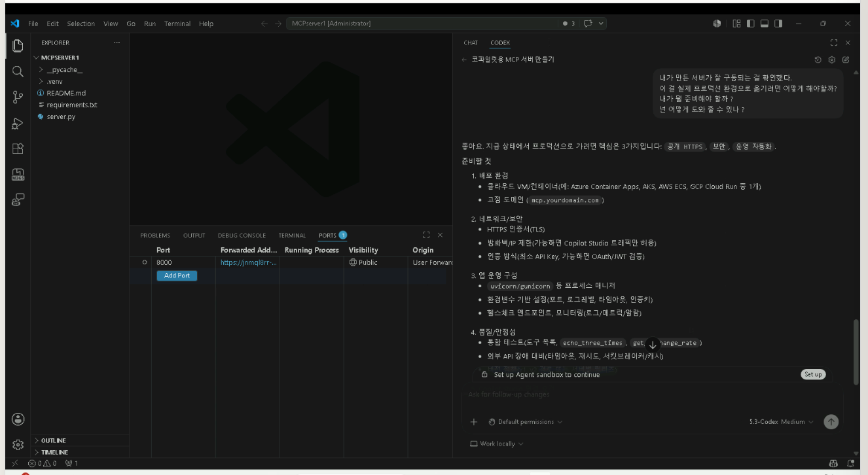Switch to the TERMINAL panel tab
Image resolution: width=868 pixels, height=475 pixels.
[292, 236]
